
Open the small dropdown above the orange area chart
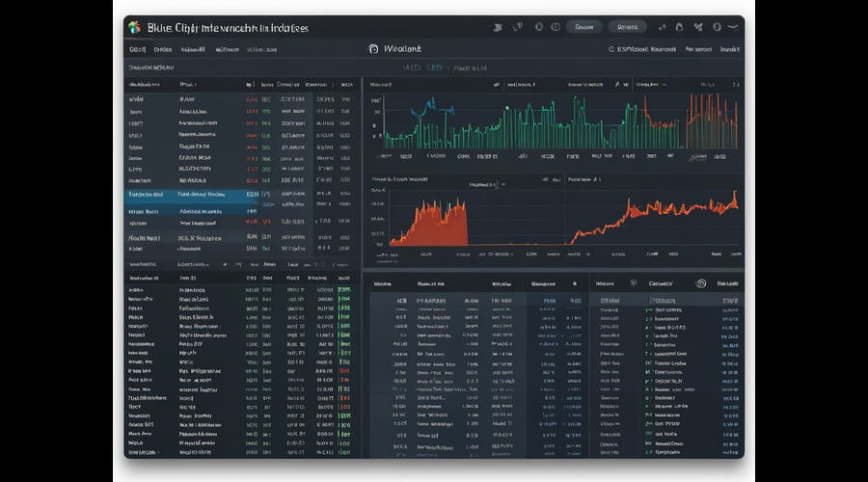487,185
